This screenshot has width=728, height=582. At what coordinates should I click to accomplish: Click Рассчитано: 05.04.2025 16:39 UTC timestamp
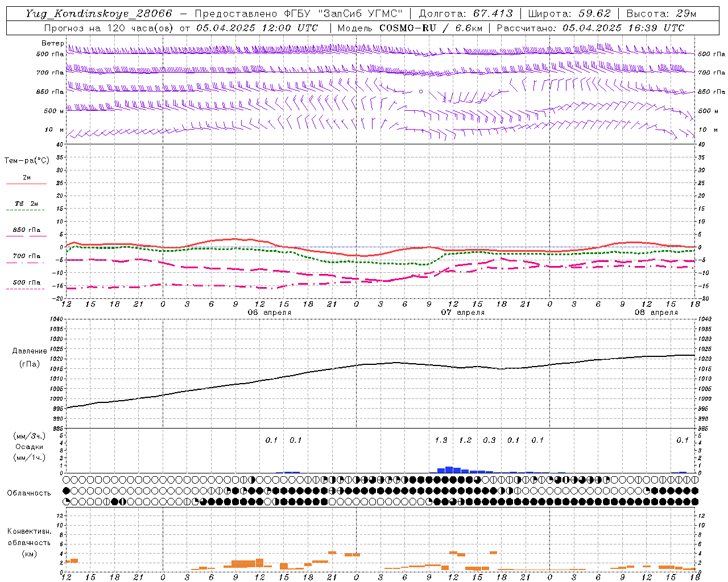point(590,28)
